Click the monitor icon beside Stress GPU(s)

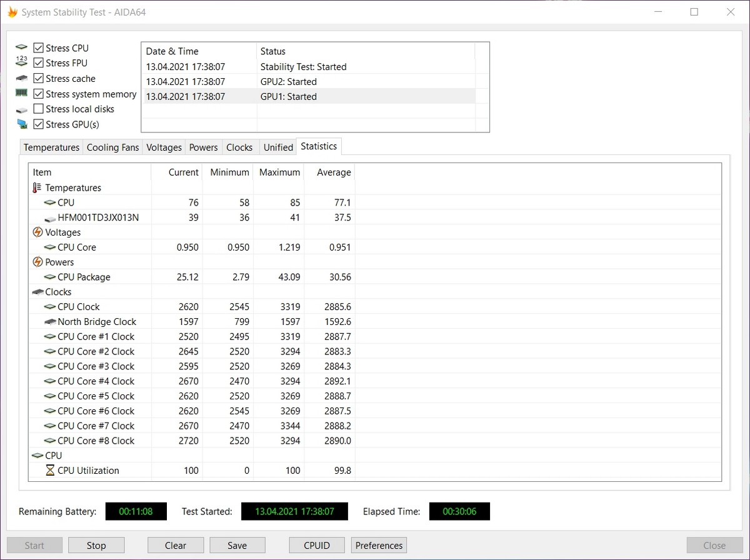coord(22,124)
